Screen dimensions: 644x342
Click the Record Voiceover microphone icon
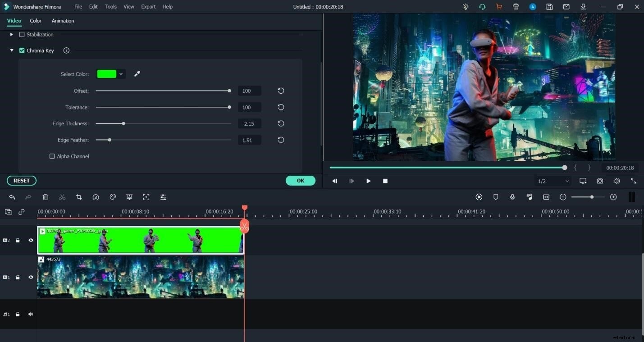[512, 197]
